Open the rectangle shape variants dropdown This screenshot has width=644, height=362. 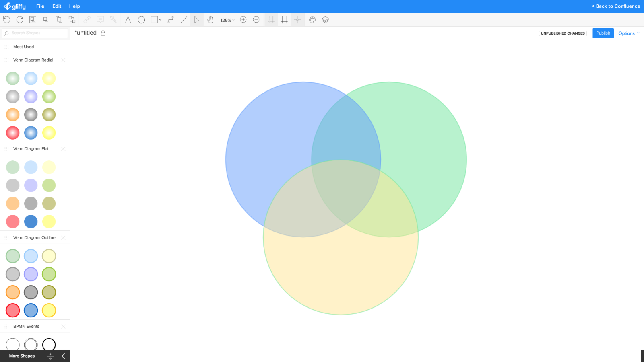tap(160, 19)
